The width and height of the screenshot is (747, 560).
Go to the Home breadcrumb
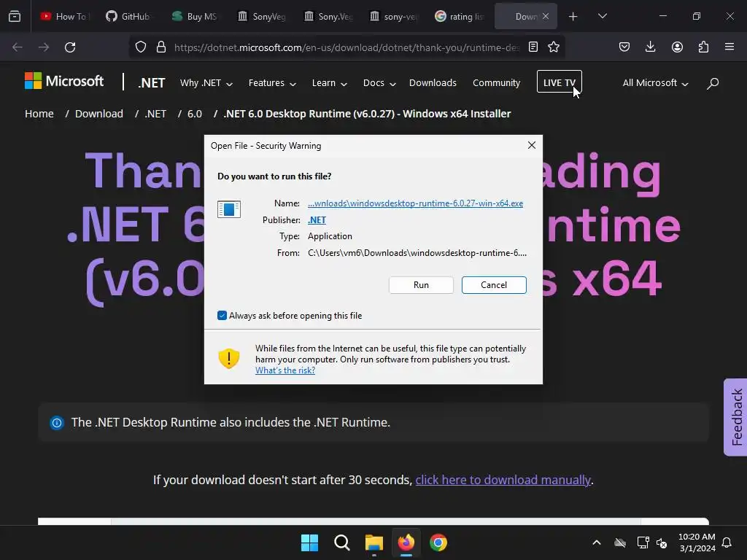click(x=39, y=114)
